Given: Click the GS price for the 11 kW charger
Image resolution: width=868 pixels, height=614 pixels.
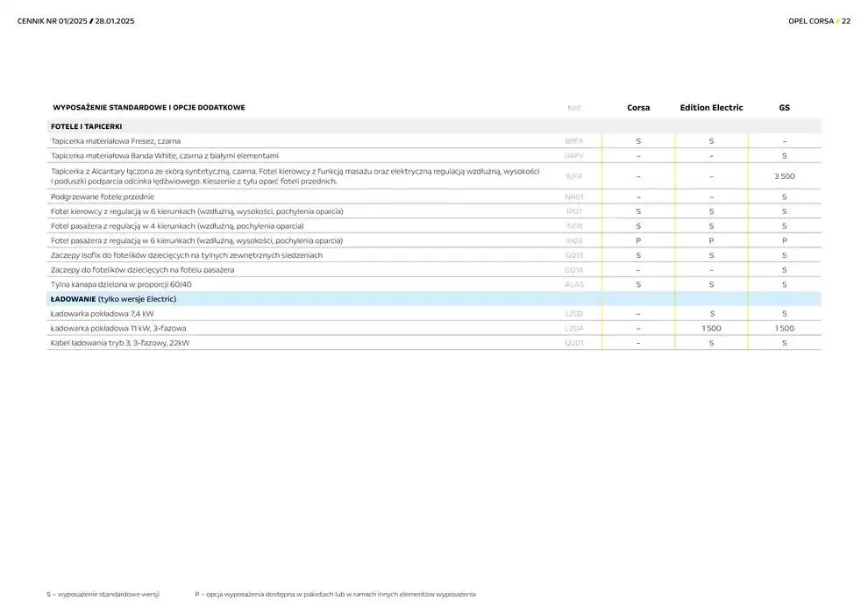Looking at the screenshot, I should coord(784,329).
